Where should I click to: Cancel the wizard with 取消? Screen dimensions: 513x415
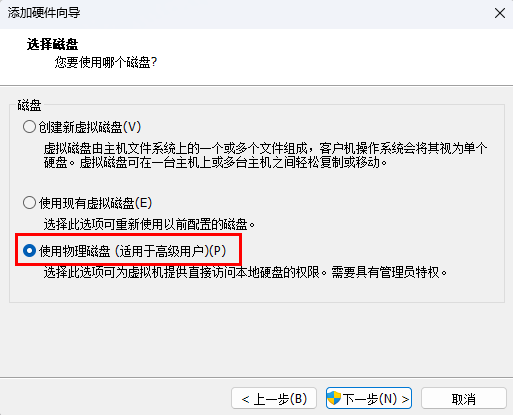464,398
